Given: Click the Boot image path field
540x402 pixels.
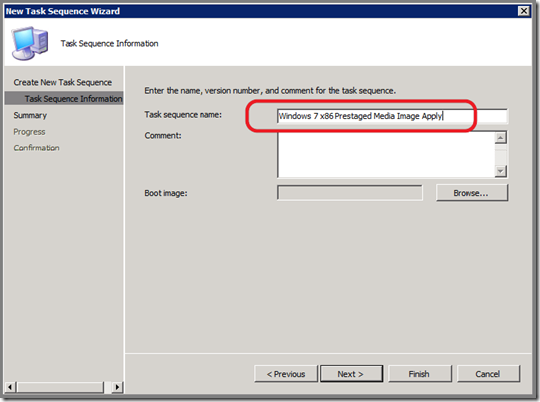Looking at the screenshot, I should 350,193.
